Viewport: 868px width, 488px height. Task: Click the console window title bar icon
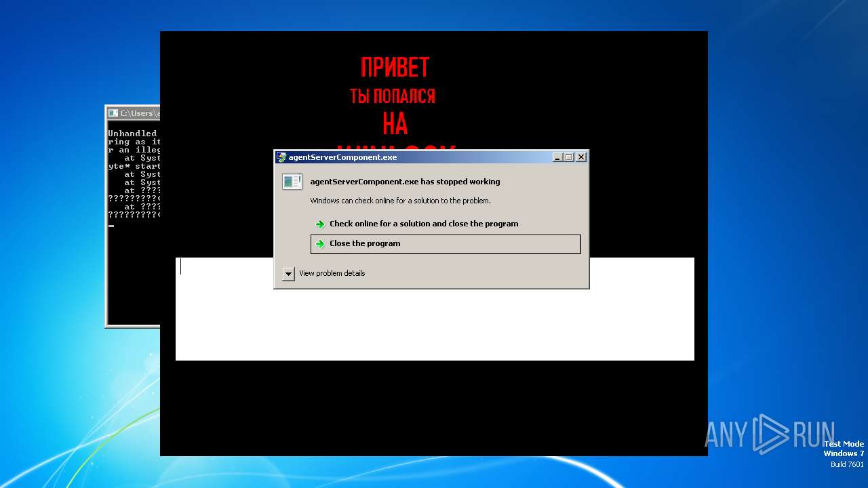point(113,113)
